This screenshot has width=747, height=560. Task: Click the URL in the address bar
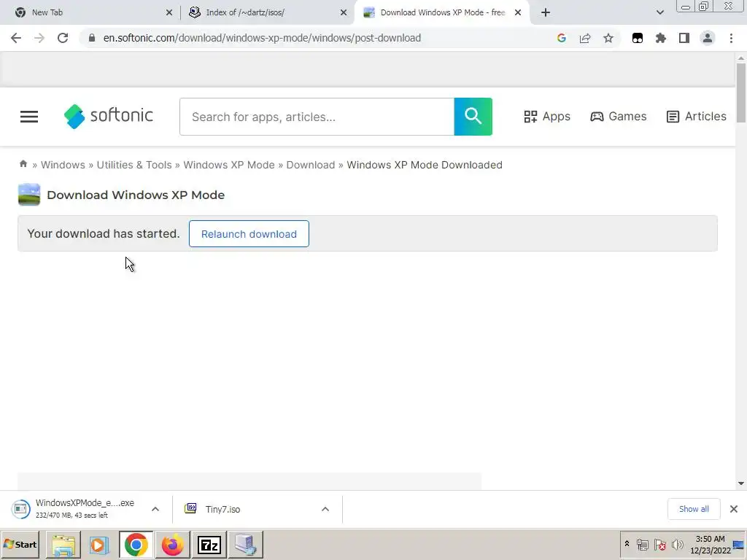(262, 38)
